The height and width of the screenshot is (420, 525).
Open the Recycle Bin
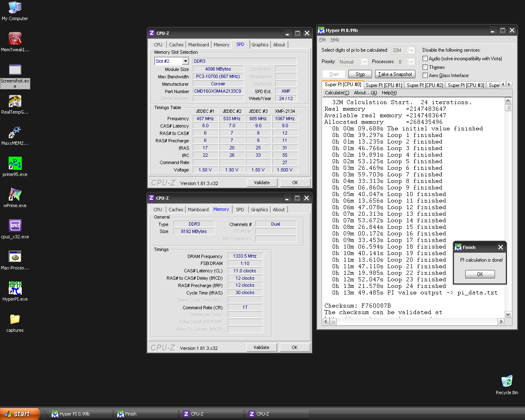(x=507, y=385)
